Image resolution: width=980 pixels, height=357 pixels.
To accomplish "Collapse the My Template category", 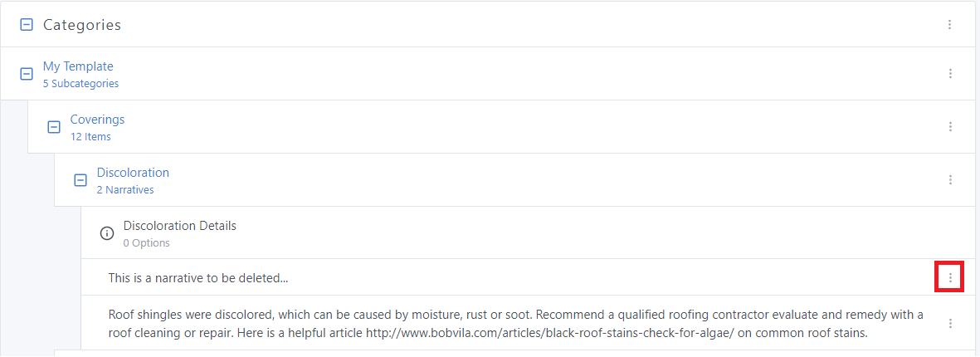I will pos(27,74).
